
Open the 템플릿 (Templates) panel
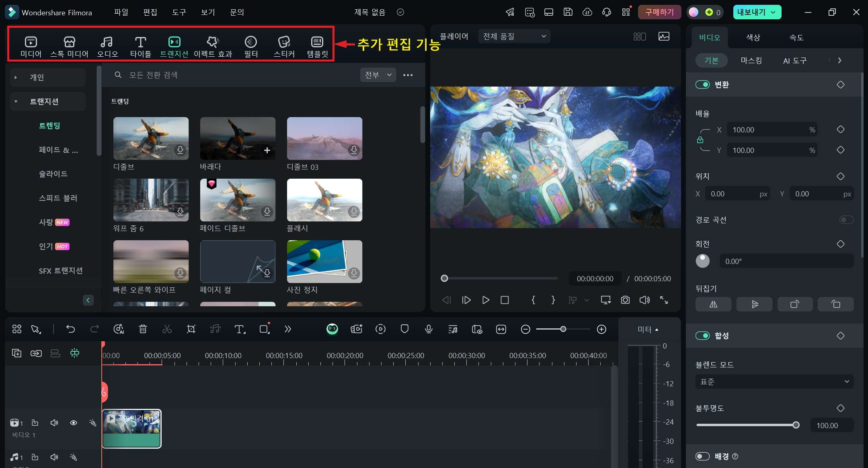point(318,46)
